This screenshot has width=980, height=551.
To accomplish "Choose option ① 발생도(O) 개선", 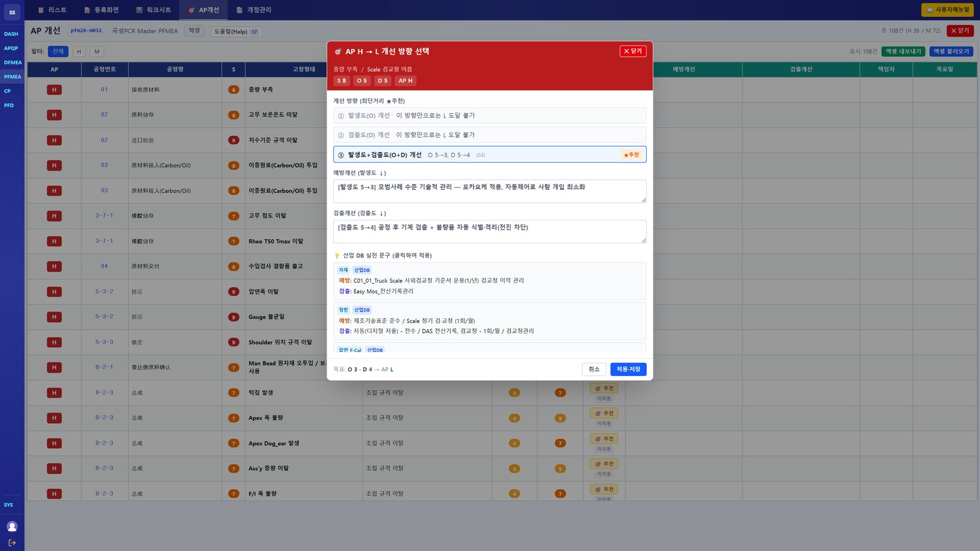I will (x=490, y=115).
